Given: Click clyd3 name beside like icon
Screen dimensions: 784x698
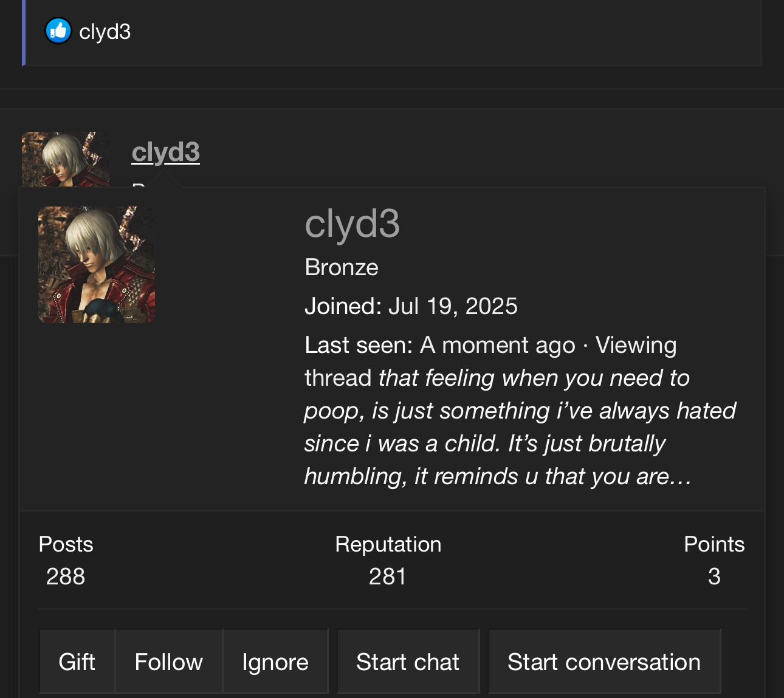Looking at the screenshot, I should pyautogui.click(x=105, y=32).
